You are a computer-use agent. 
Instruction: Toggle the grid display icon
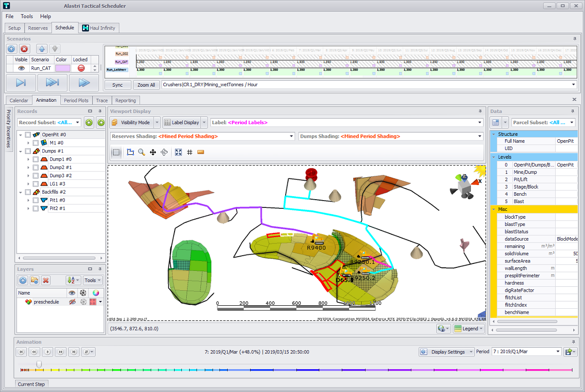coord(190,152)
